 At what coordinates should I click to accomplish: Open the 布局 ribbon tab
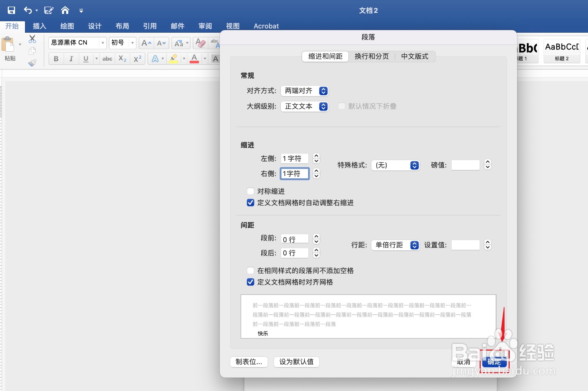(122, 26)
